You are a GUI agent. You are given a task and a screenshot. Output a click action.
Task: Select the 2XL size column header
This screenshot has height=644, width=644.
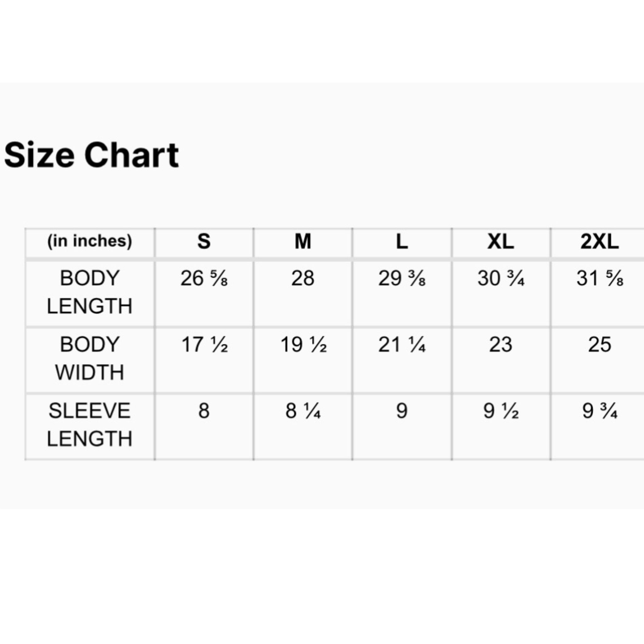pos(599,241)
